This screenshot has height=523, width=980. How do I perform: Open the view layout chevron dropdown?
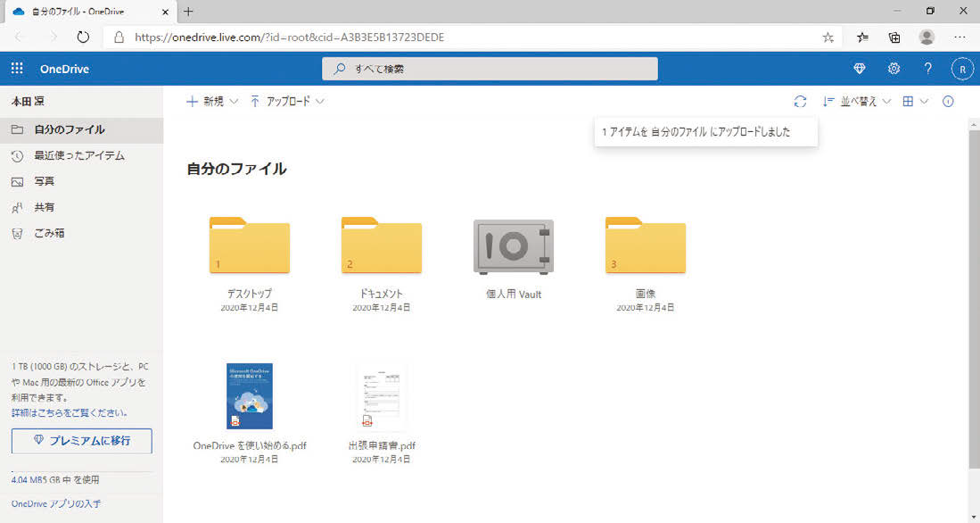point(924,101)
